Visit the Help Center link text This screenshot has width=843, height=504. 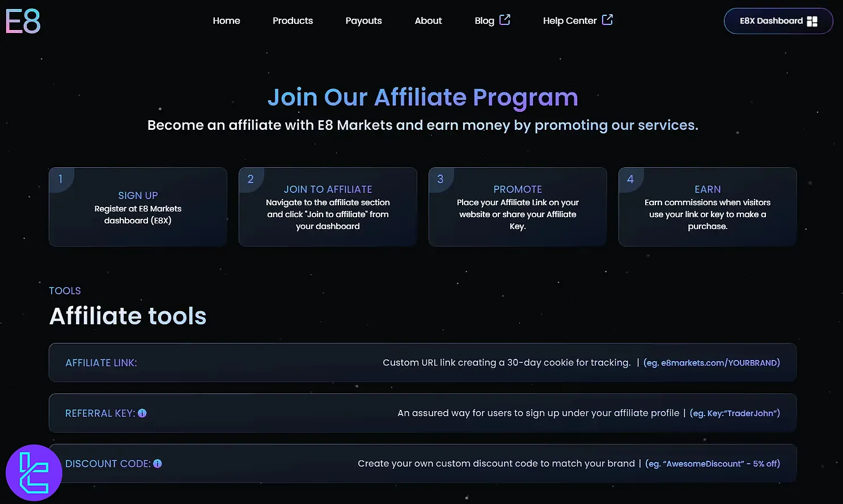point(569,21)
